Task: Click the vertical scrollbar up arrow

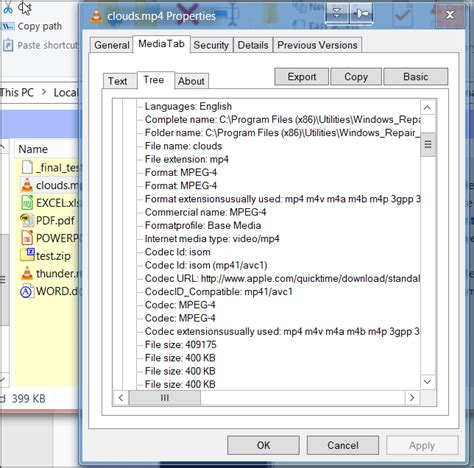Action: pos(428,107)
